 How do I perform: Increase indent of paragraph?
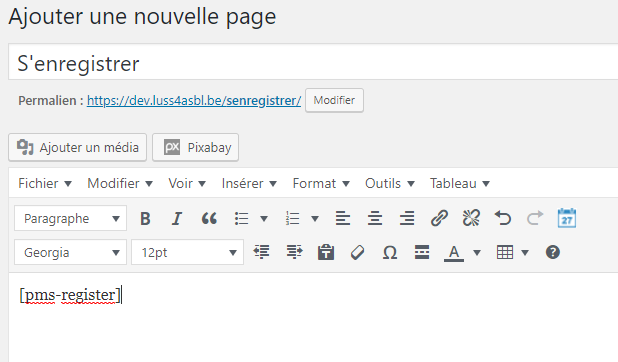pyautogui.click(x=294, y=252)
